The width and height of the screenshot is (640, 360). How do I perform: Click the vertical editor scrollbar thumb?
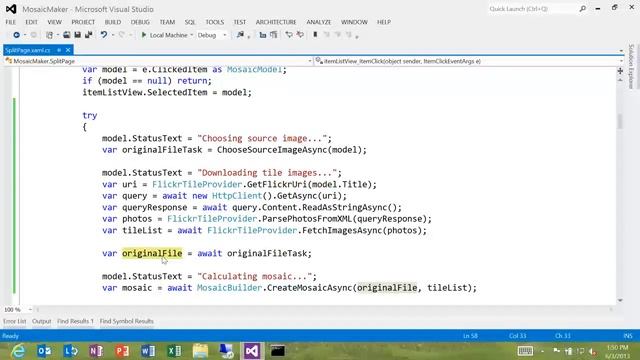pos(620,121)
